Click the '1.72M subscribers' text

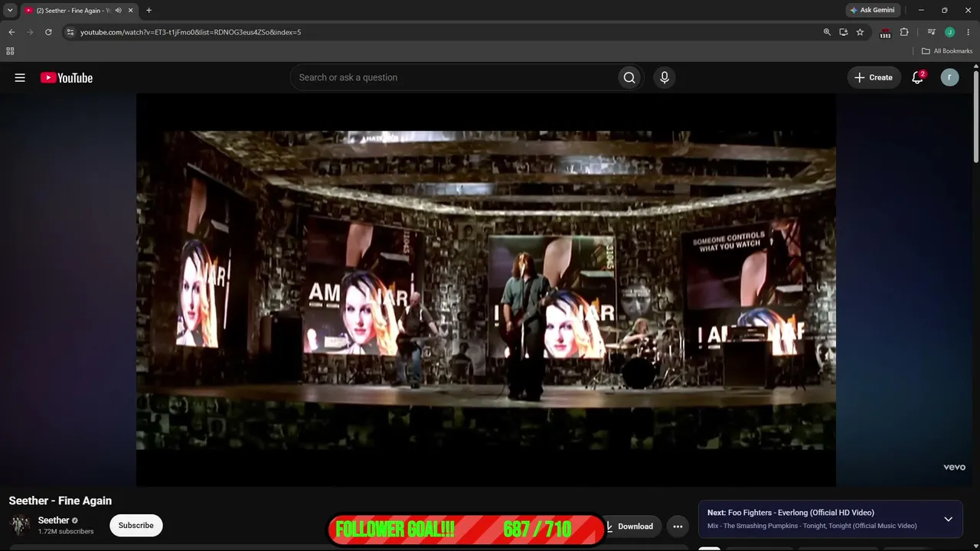(x=66, y=531)
